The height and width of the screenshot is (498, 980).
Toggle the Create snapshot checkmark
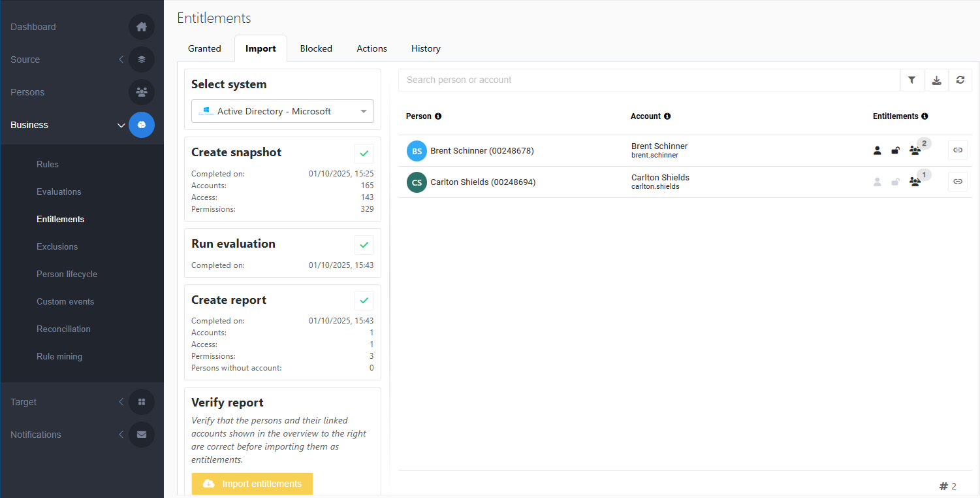[364, 154]
